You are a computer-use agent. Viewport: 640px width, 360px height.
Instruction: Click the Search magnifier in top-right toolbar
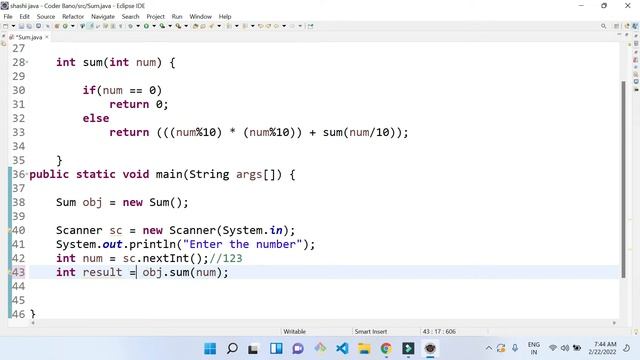tap(604, 26)
